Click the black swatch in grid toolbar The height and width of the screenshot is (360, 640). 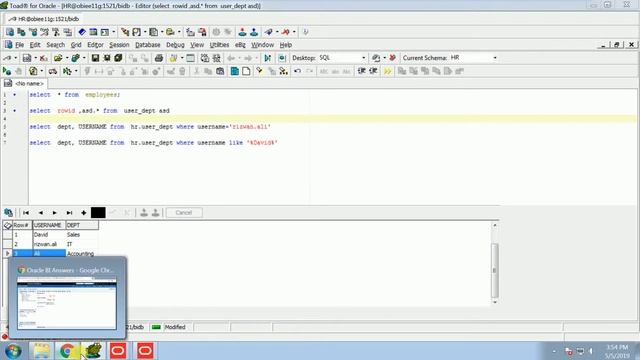tap(98, 213)
